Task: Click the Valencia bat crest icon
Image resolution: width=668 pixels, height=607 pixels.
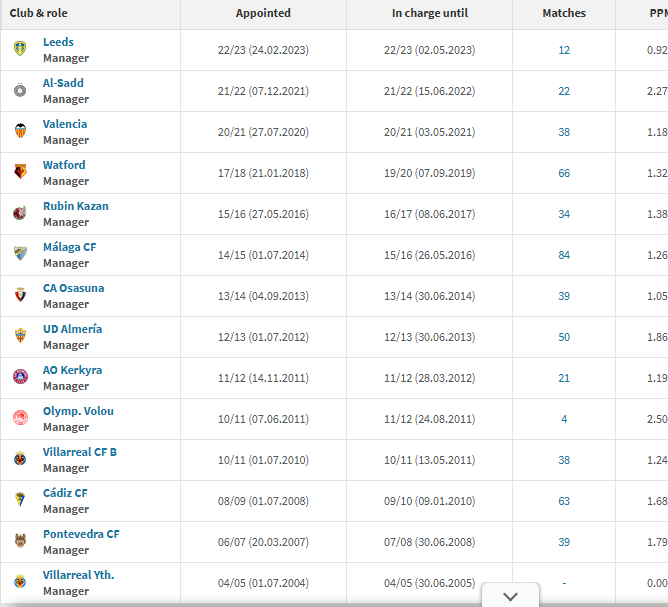Action: pos(20,131)
